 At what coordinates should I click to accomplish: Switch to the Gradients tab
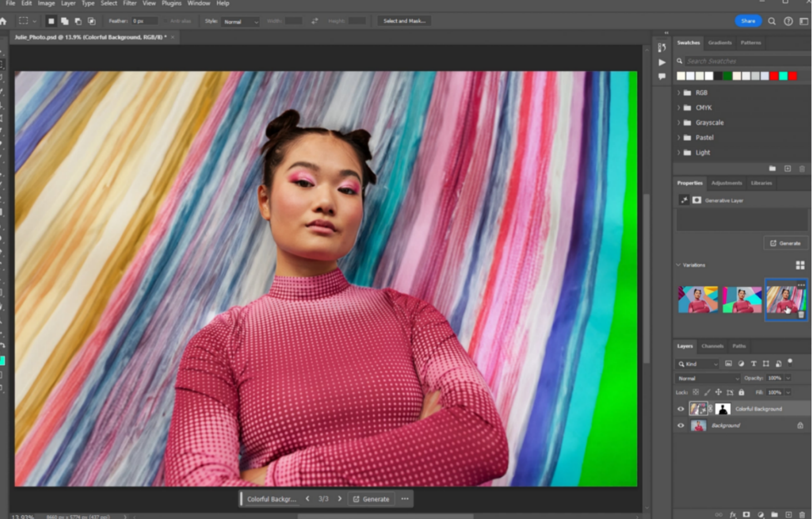[720, 43]
